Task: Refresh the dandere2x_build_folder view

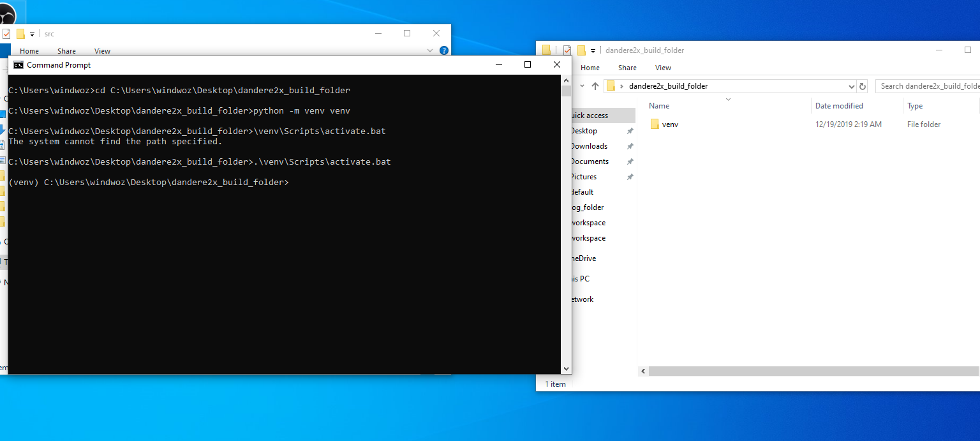Action: click(x=863, y=86)
